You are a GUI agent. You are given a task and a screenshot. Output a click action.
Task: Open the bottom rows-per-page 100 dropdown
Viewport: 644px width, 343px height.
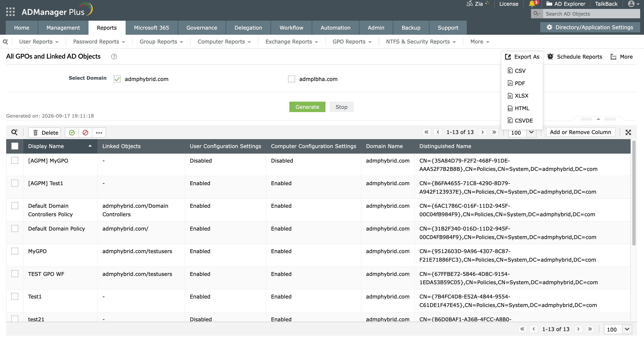pos(627,329)
